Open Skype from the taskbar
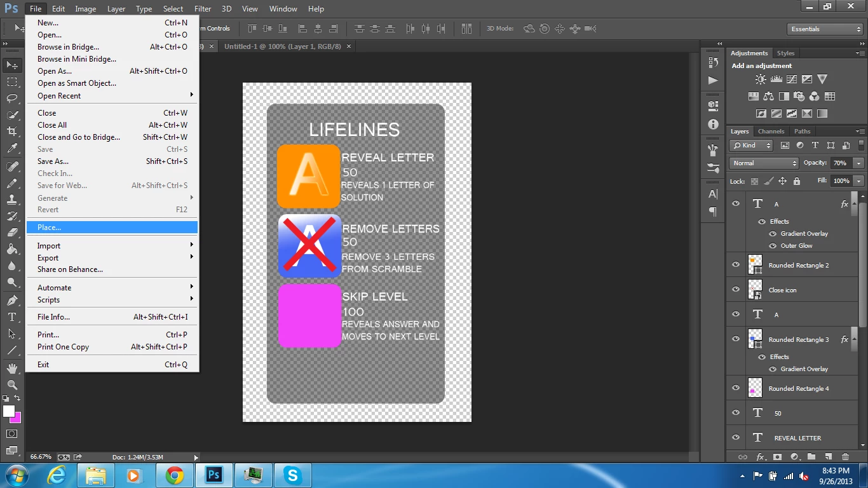868x488 pixels. pyautogui.click(x=292, y=475)
